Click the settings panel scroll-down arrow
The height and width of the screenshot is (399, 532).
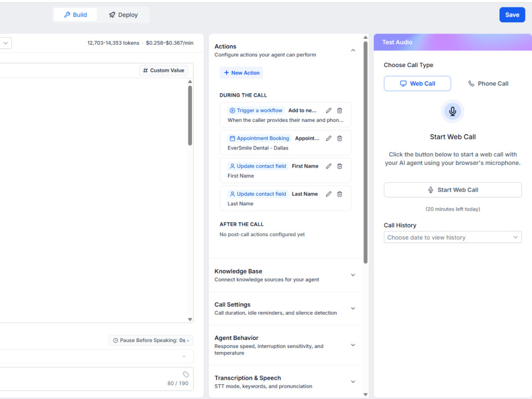(365, 395)
